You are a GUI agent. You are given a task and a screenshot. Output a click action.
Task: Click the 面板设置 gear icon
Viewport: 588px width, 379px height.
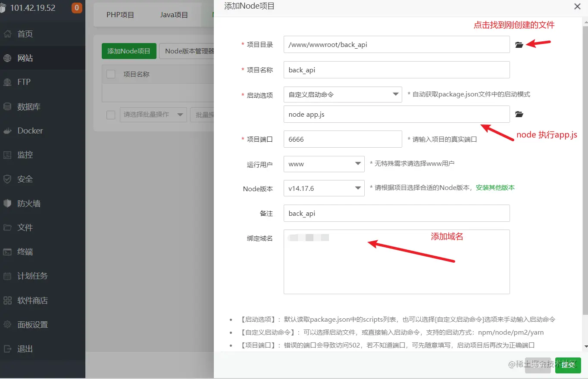pyautogui.click(x=7, y=324)
